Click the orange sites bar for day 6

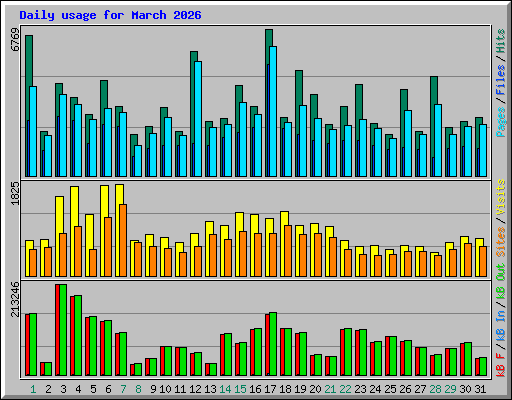coord(108,247)
